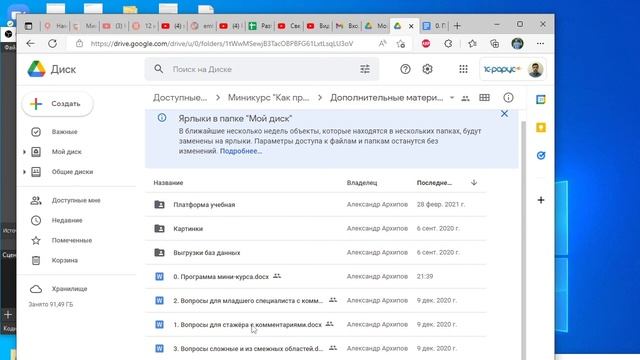Screen dimensions: 640x360
Task: Open the Google account avatar menu
Action: 535,69
